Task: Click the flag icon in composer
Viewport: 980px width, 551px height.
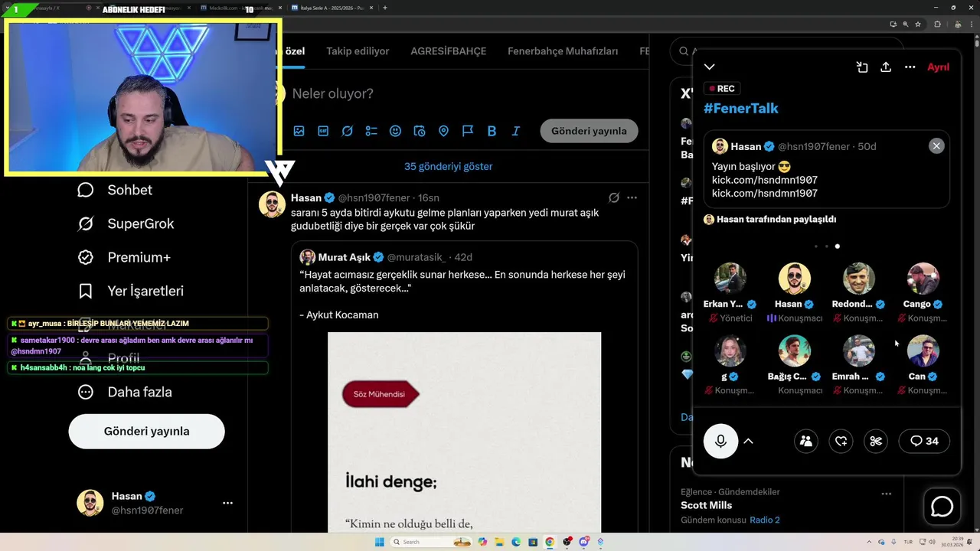Action: [468, 131]
